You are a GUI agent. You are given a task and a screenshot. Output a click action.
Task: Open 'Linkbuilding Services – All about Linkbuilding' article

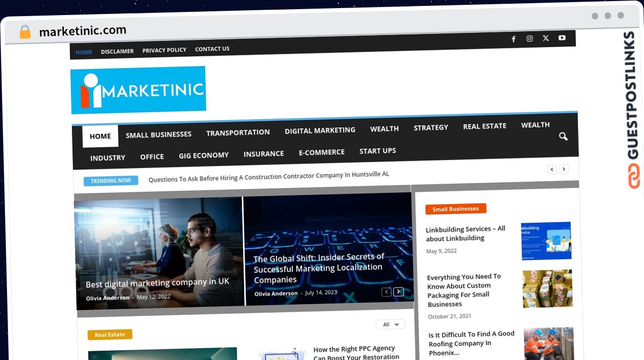point(466,233)
